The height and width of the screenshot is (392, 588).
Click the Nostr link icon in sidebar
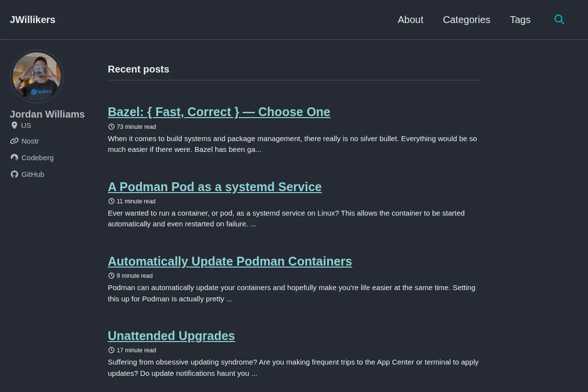click(14, 141)
